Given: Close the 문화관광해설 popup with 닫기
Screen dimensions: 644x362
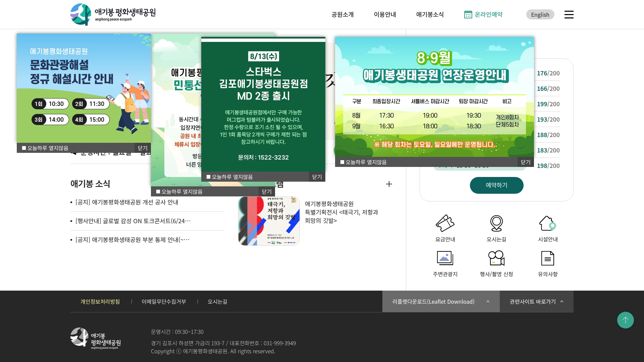Looking at the screenshot, I should click(143, 148).
